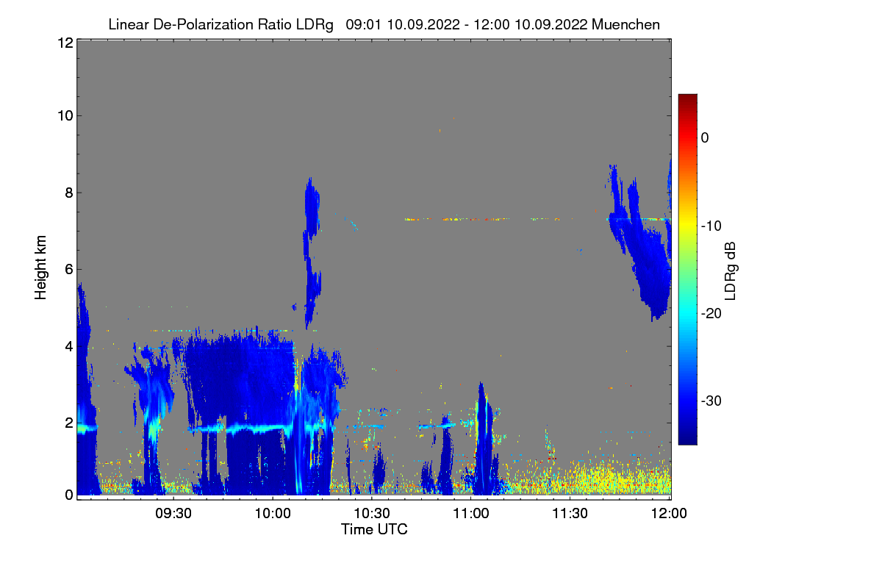The image size is (882, 588).
Task: Click the colorbar value '-10'
Action: 710,226
